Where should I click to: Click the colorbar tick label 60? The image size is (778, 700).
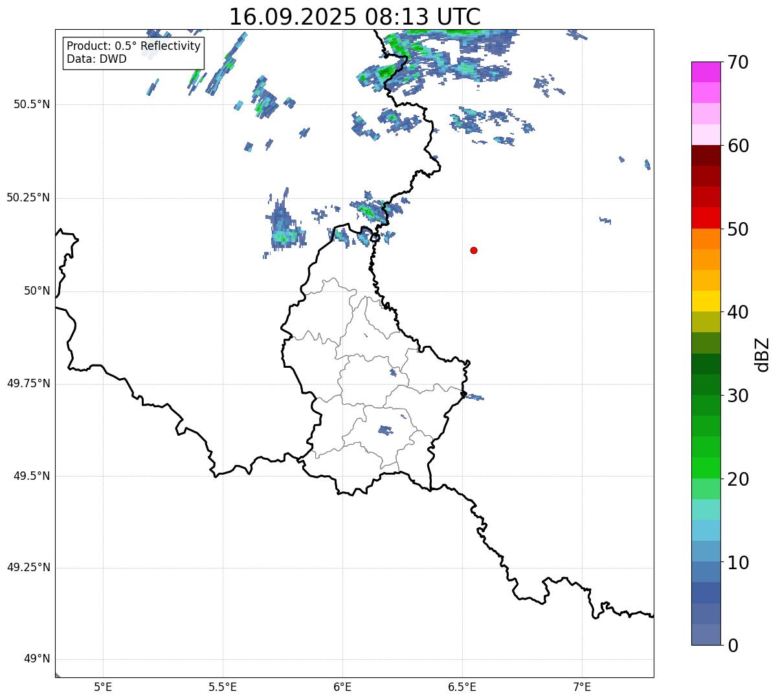pos(738,146)
